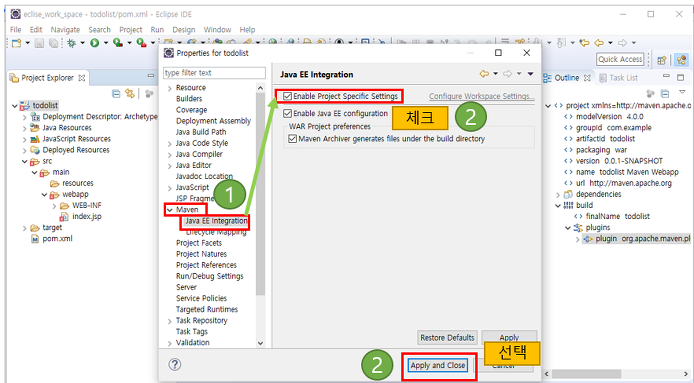This screenshot has width=694, height=383.
Task: Click the Apply and Close button
Action: pos(437,365)
